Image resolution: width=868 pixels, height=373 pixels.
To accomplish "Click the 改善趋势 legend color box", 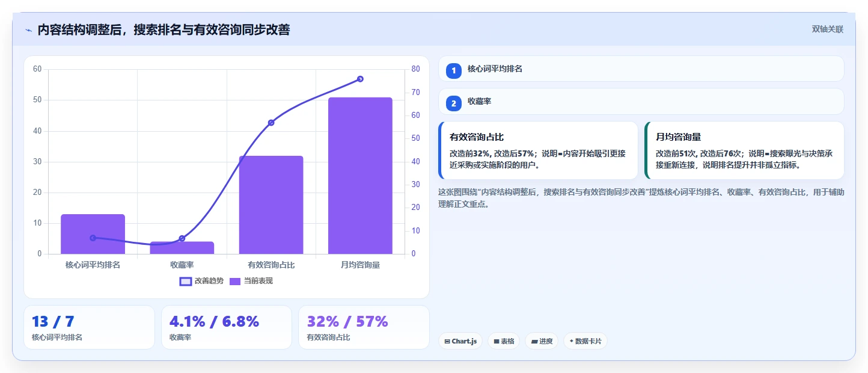I will click(x=186, y=281).
